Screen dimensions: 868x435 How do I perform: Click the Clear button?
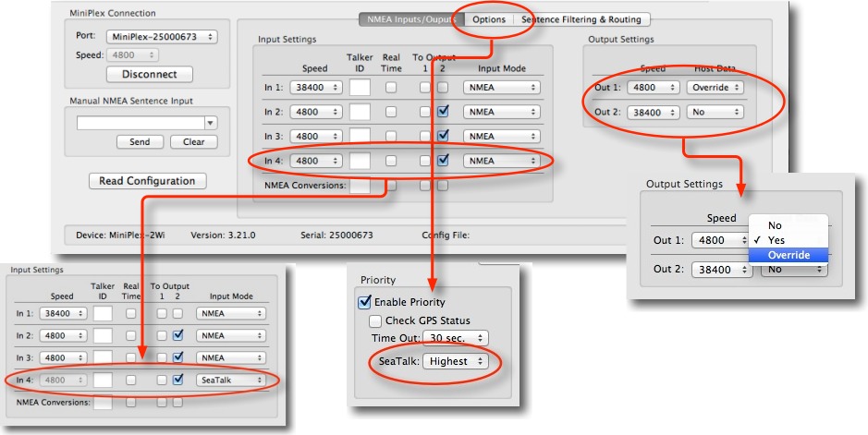[x=194, y=142]
